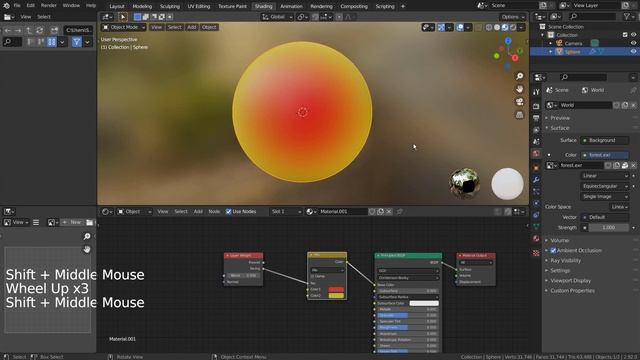Expand the Preview panel
640x360 pixels.
tap(560, 118)
